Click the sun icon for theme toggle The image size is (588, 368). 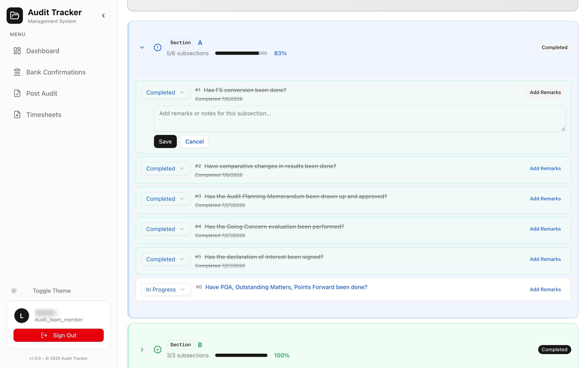click(x=14, y=291)
